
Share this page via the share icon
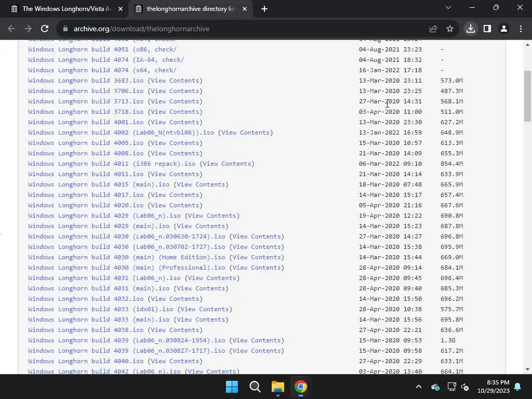click(x=433, y=29)
